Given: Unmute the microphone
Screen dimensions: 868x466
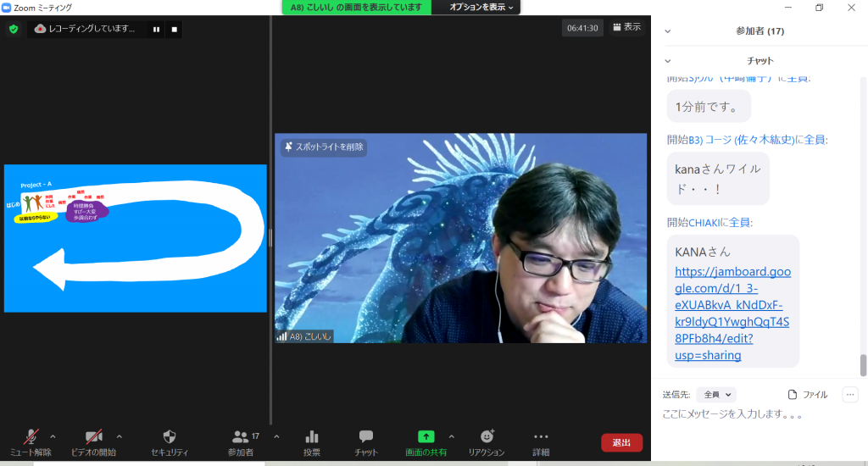Looking at the screenshot, I should point(31,443).
